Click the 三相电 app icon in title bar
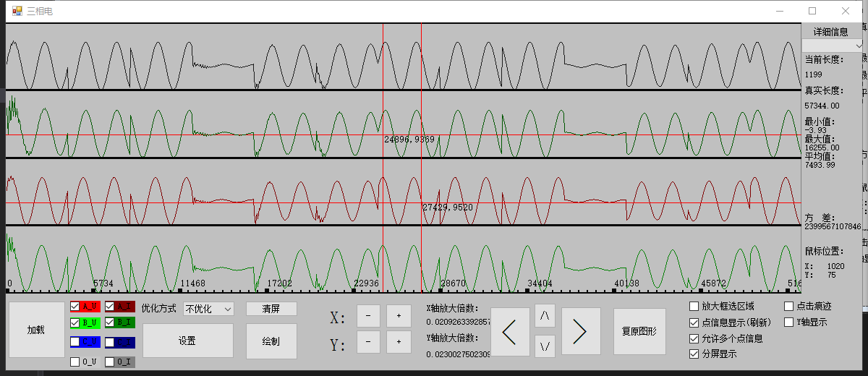This screenshot has width=868, height=376. [17, 11]
